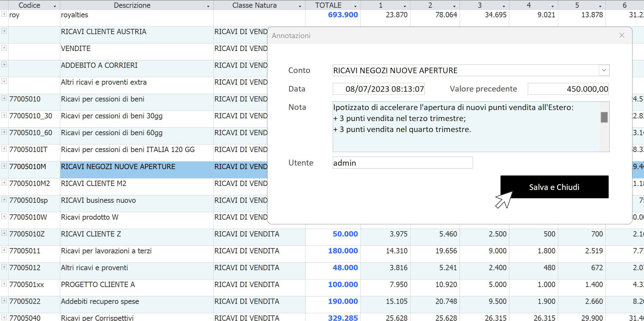Click the Data field in Annotazioni
Viewport: 644px width, 321px height.
pos(378,89)
